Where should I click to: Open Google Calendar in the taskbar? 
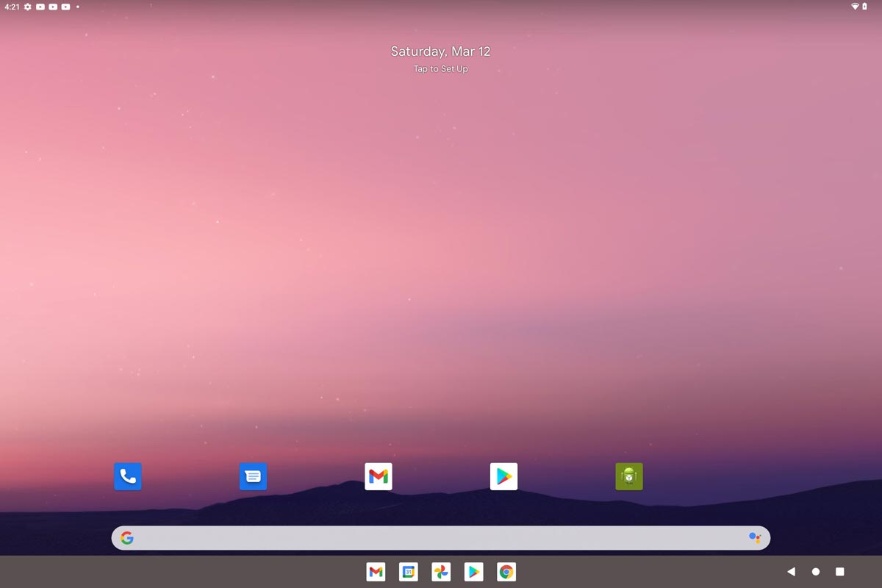click(x=409, y=572)
